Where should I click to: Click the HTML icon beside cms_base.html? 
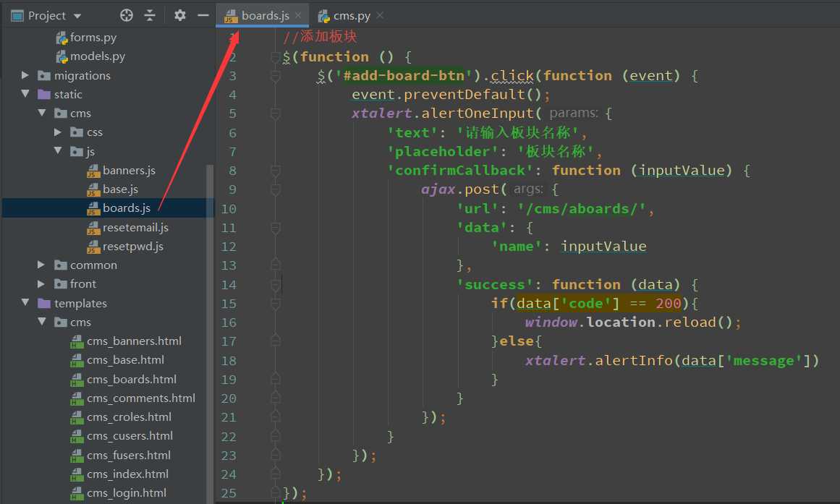point(77,360)
